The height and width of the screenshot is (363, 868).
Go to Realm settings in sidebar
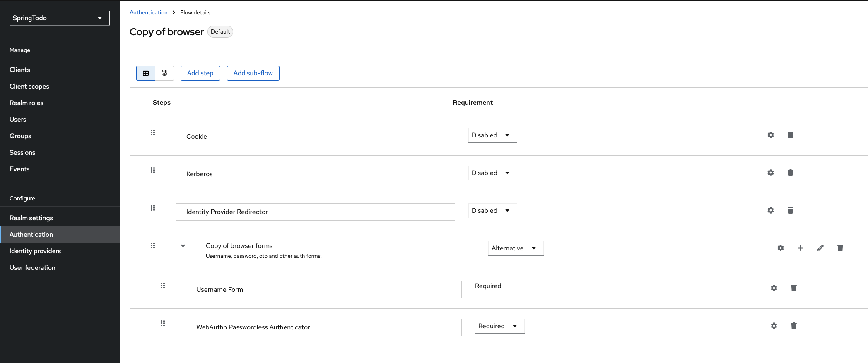click(60, 218)
